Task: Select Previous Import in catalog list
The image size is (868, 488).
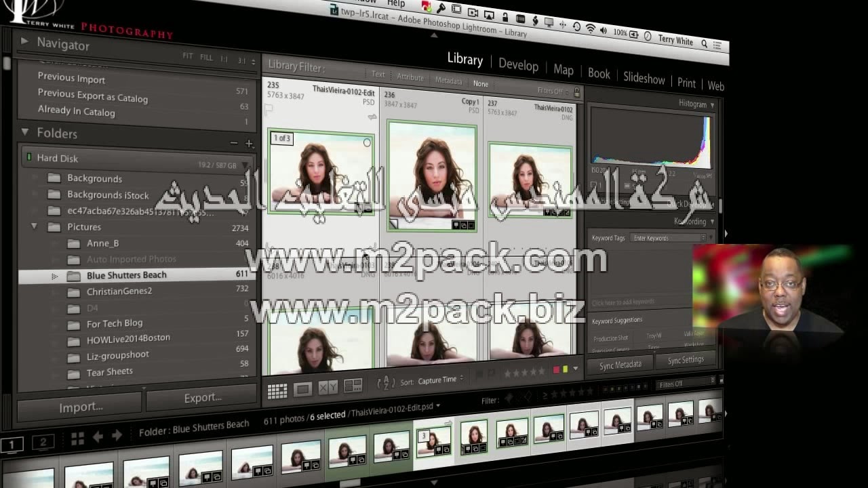Action: 71,78
